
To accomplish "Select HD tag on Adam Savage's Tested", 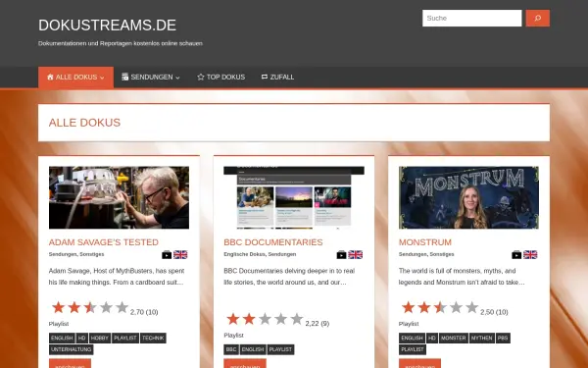I will 81,338.
